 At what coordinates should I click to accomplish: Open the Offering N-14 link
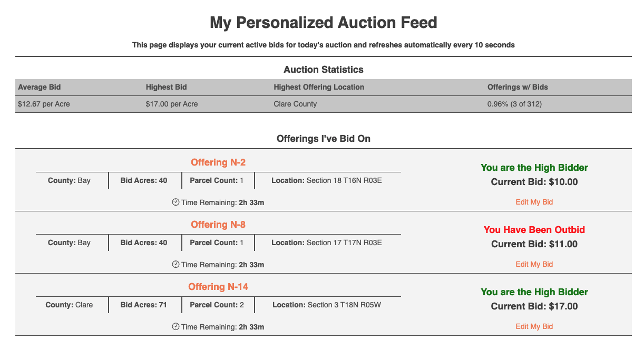[218, 287]
